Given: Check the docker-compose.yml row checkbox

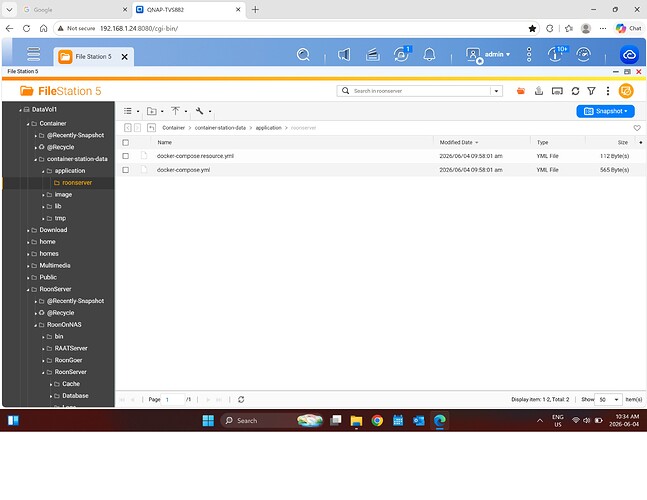Looking at the screenshot, I should [x=125, y=170].
